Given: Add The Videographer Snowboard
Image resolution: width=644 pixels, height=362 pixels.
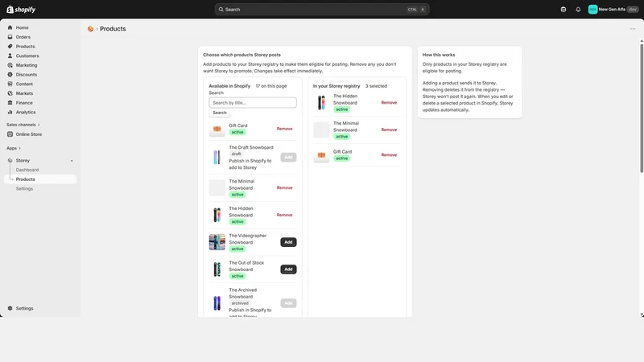Looking at the screenshot, I should click(x=288, y=242).
